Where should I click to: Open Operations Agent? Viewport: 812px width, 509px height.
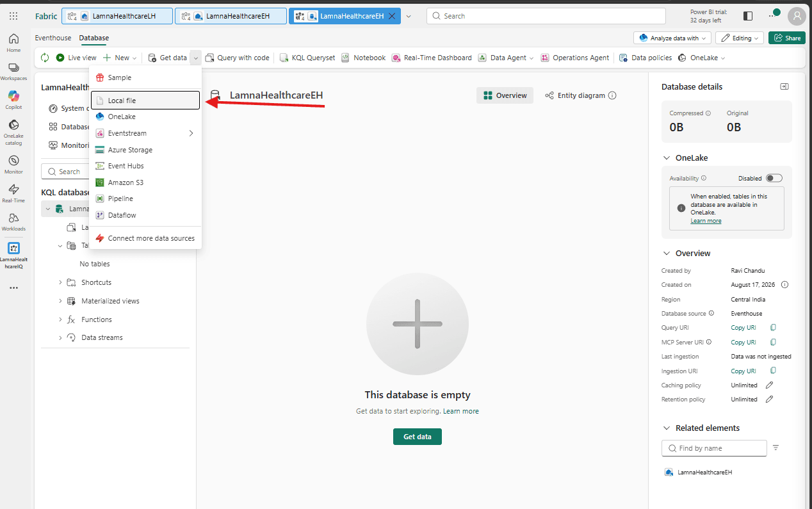pyautogui.click(x=575, y=58)
